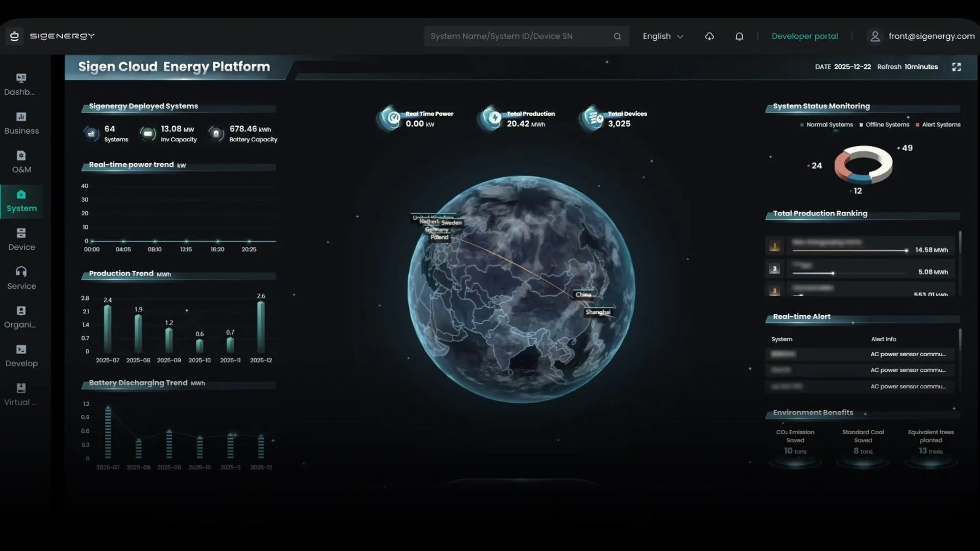
Task: Open the Business sidebar section
Action: click(x=21, y=123)
